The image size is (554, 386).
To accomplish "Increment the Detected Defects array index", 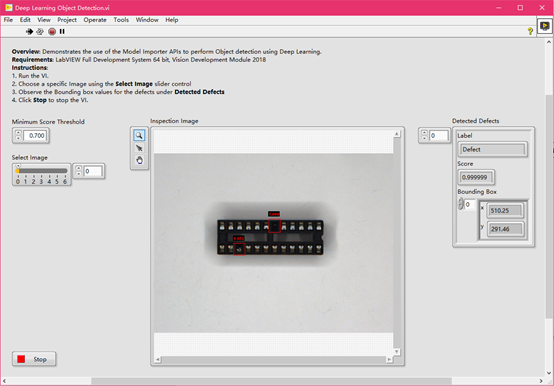I will click(x=424, y=133).
